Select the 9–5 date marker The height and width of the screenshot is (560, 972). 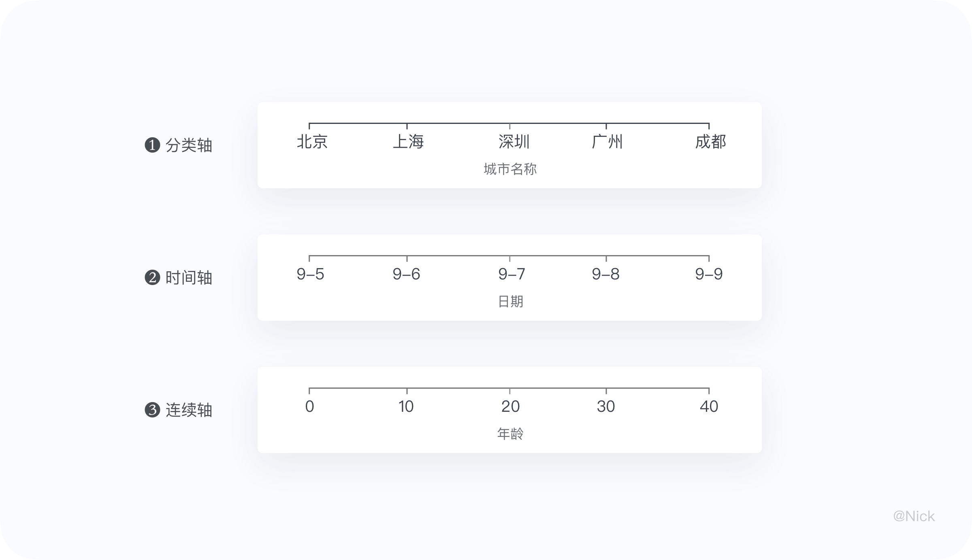point(310,274)
